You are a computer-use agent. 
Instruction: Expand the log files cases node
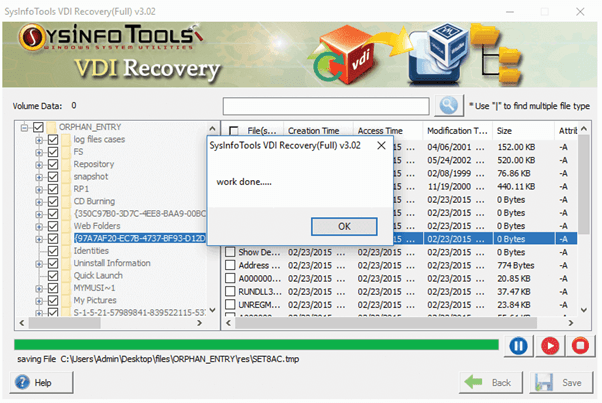tap(39, 140)
